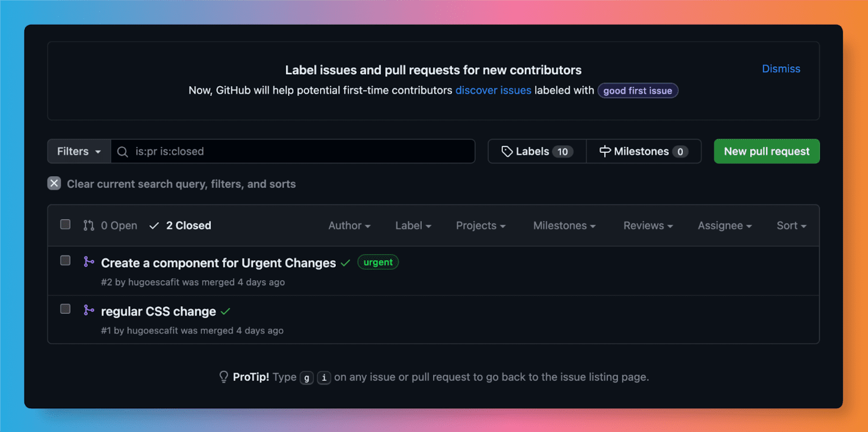The height and width of the screenshot is (432, 868).
Task: Click the is:pr is:closed search field
Action: click(x=293, y=151)
